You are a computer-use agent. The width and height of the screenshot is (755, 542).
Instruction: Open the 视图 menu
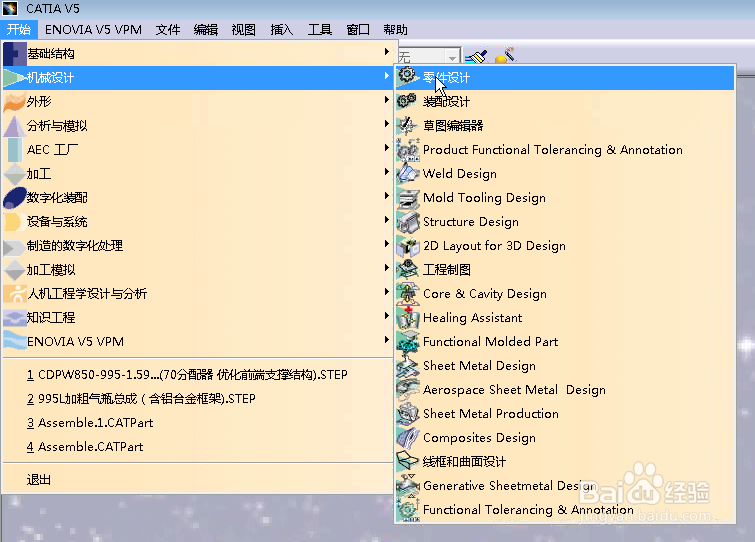tap(244, 30)
